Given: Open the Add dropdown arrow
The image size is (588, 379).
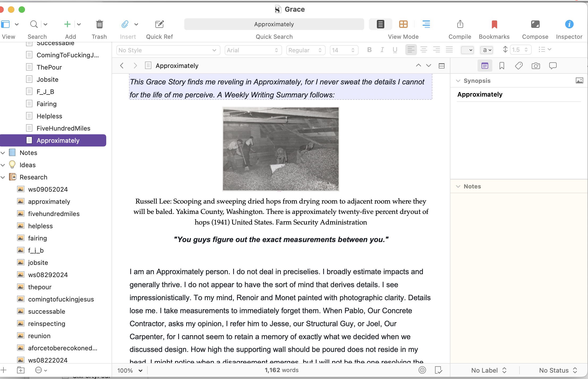Looking at the screenshot, I should [79, 24].
